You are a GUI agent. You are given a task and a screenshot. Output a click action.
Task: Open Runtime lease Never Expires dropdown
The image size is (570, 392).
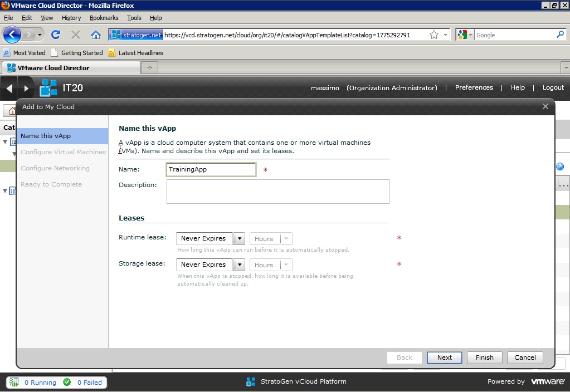point(211,238)
